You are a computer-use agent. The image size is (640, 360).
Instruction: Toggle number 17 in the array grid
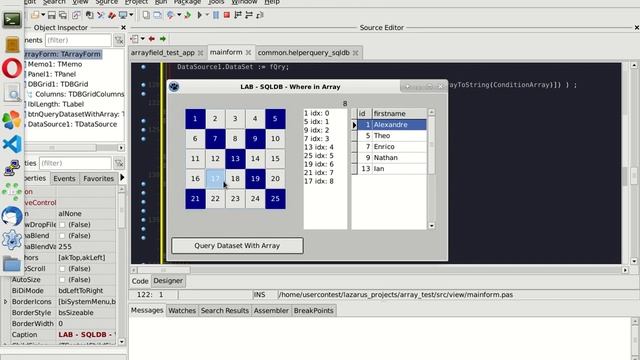pos(215,179)
